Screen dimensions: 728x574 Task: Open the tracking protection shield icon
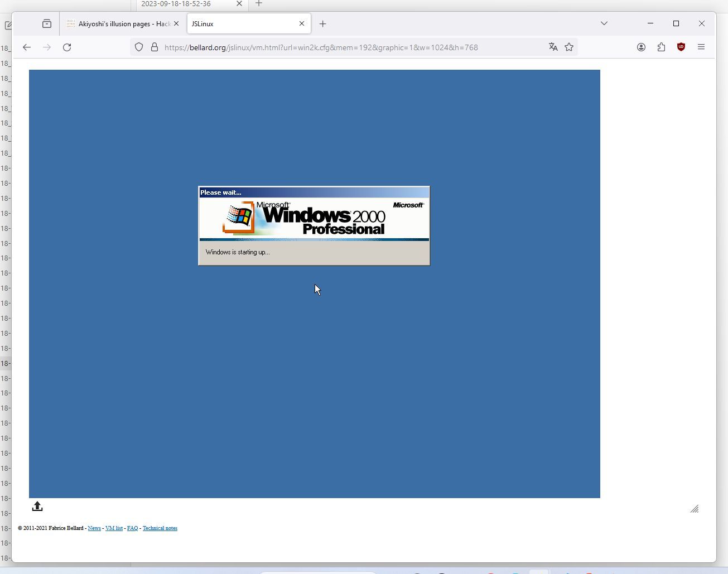coord(139,47)
